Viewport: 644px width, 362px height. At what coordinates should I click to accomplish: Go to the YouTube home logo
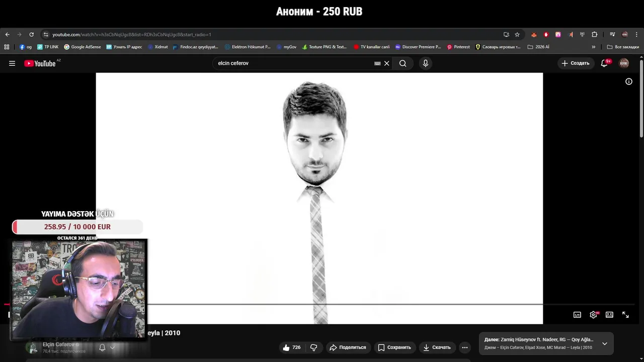pyautogui.click(x=40, y=63)
